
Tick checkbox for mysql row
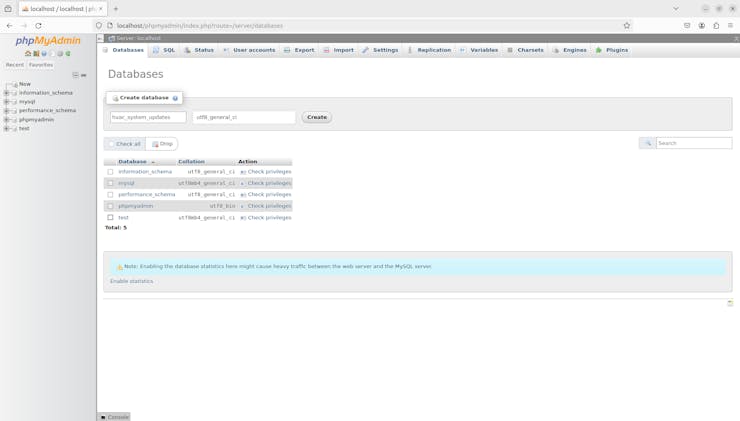click(x=110, y=183)
